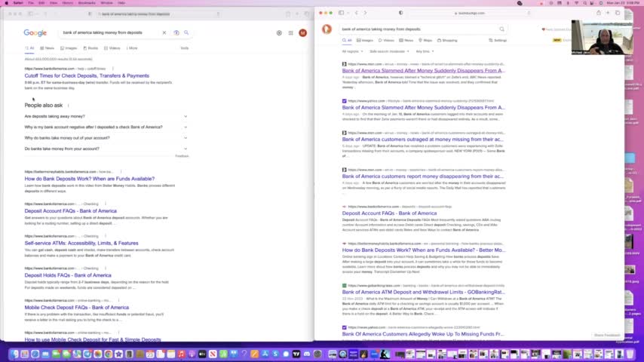Image resolution: width=644 pixels, height=362 pixels.
Task: Expand 'Why do banks take money out' question
Action: tap(106, 138)
